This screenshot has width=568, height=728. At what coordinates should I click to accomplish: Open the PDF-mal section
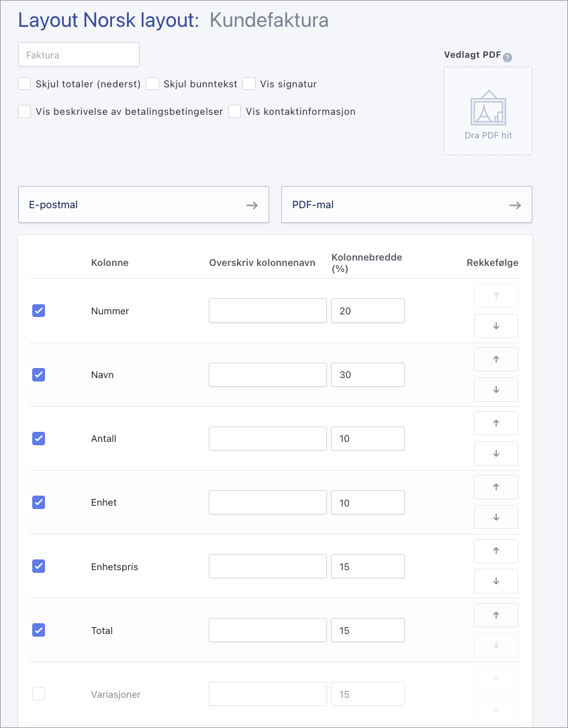(x=406, y=205)
